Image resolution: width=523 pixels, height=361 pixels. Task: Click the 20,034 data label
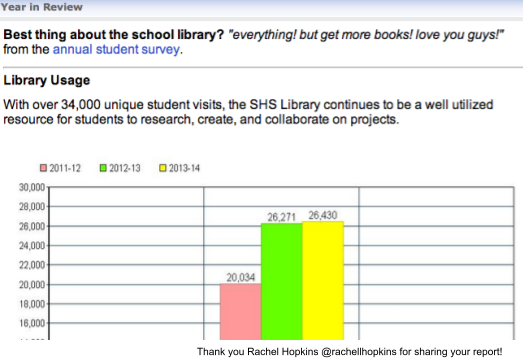(240, 277)
